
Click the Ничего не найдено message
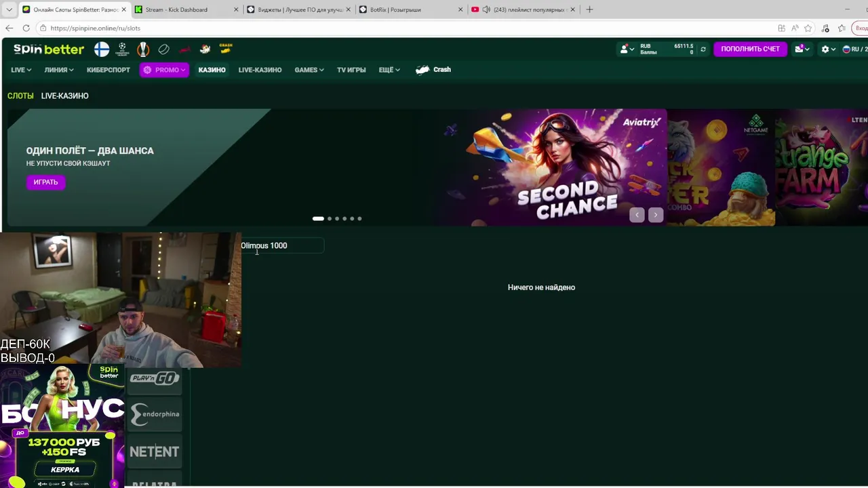pyautogui.click(x=541, y=287)
